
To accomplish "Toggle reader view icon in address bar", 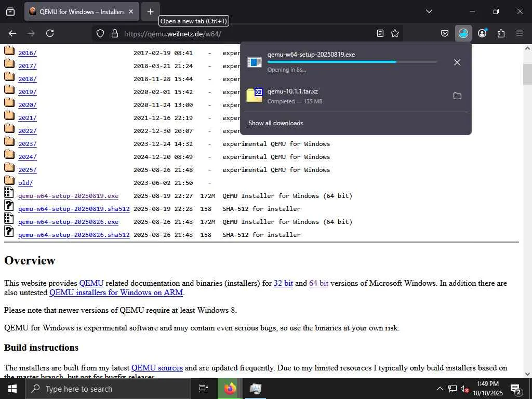I will coord(380,33).
